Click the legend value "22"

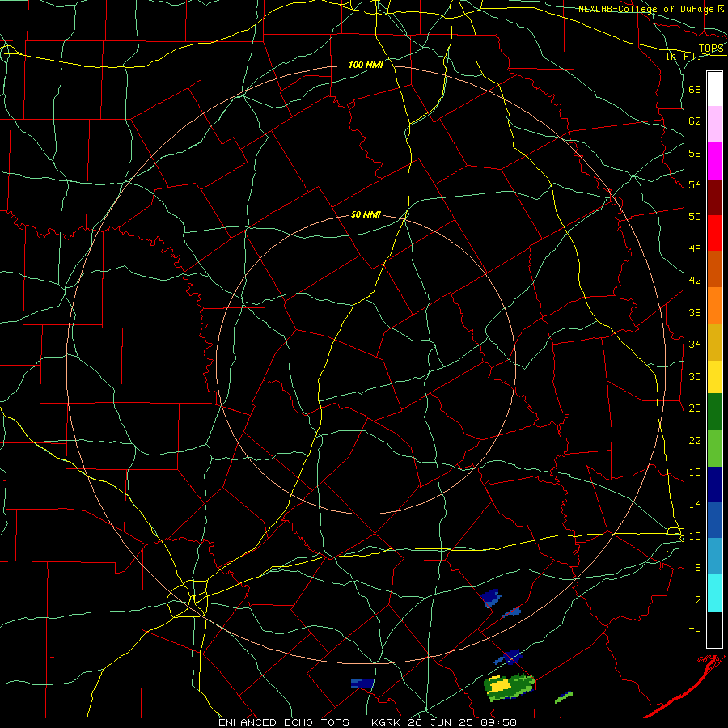click(695, 440)
